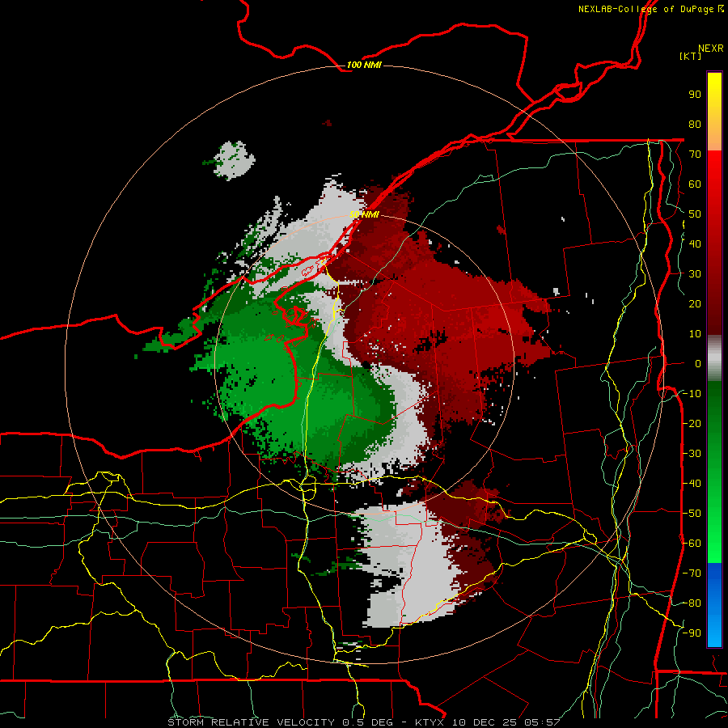Click the 20 value on velocity scale
This screenshot has height=728, width=728.
[695, 303]
